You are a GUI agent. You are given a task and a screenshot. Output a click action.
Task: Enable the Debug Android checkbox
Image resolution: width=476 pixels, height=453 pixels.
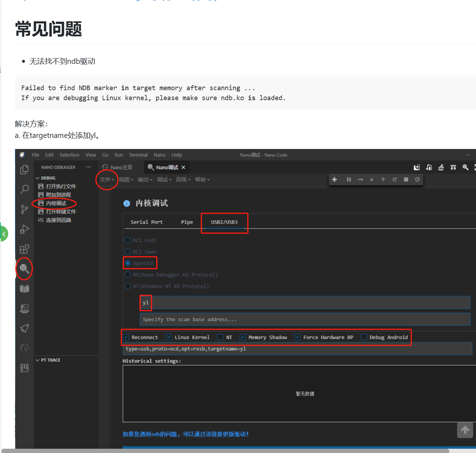pyautogui.click(x=364, y=337)
